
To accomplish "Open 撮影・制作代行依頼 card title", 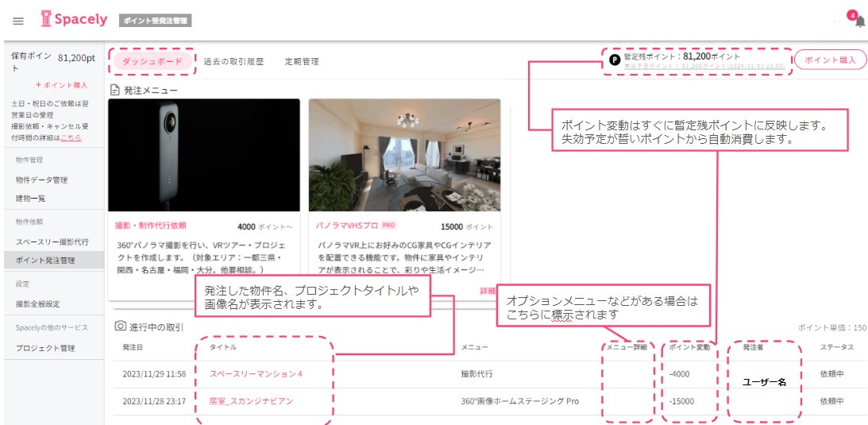I will click(151, 226).
